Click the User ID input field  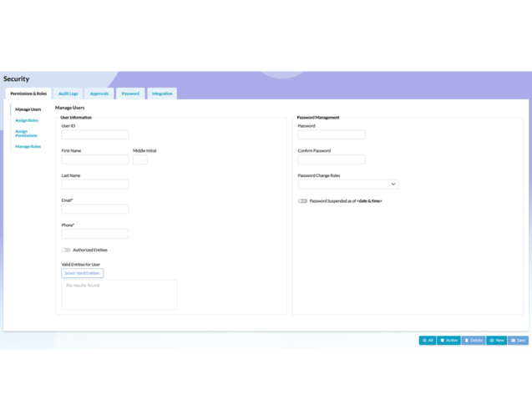[95, 134]
